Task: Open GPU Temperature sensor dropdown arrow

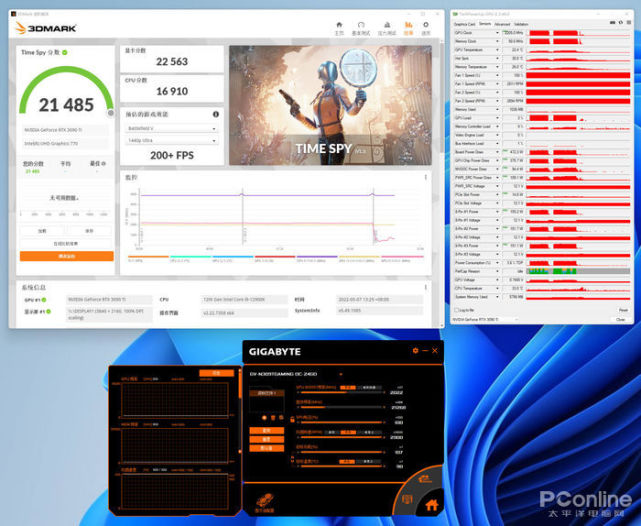Action: click(x=497, y=50)
